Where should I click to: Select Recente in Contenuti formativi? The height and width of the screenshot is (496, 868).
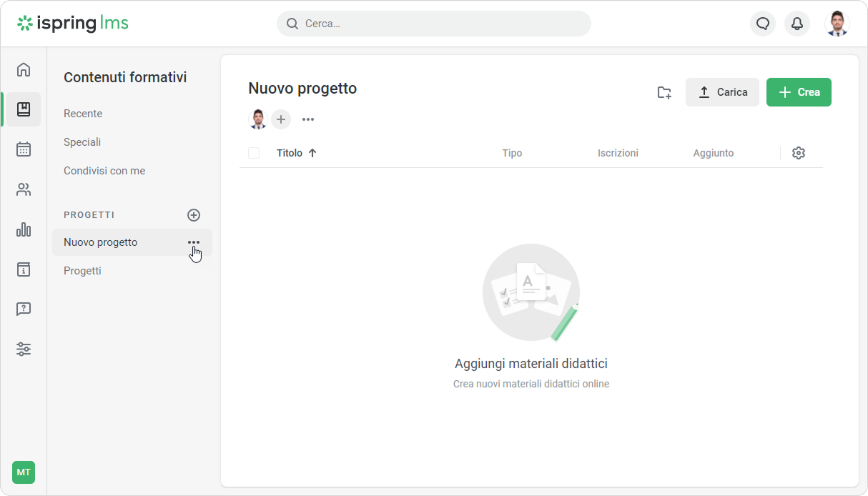83,114
